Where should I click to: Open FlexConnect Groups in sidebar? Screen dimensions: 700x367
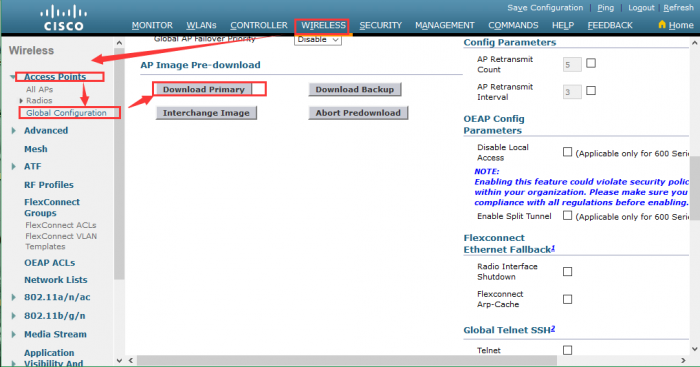tap(52, 208)
